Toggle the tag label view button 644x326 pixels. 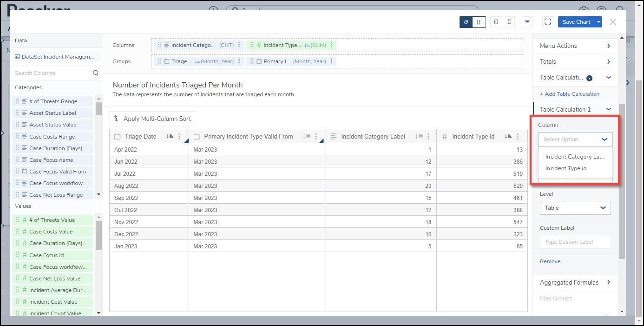coord(466,22)
